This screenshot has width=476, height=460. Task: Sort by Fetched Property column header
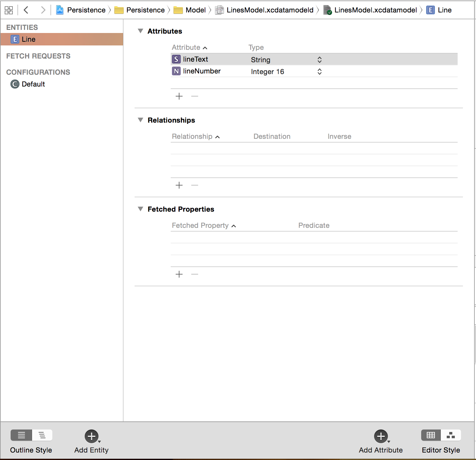tap(204, 225)
